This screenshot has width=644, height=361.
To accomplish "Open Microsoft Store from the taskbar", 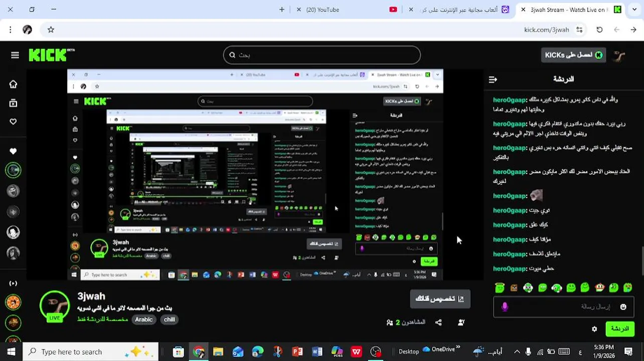I will (179, 351).
